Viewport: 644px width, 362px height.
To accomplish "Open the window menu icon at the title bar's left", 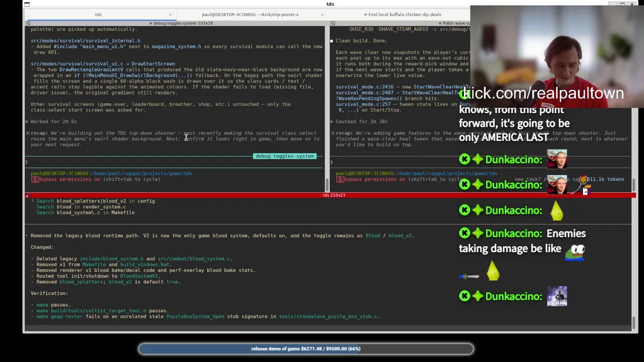I will pyautogui.click(x=27, y=5).
